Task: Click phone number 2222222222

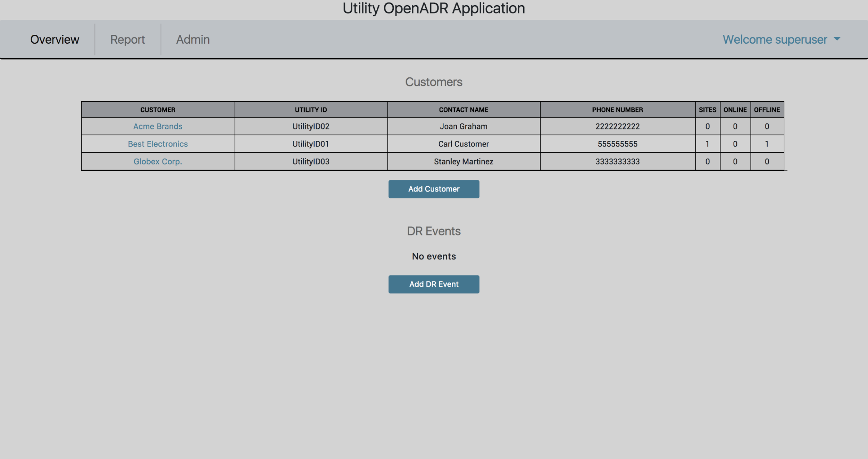Action: pos(617,126)
